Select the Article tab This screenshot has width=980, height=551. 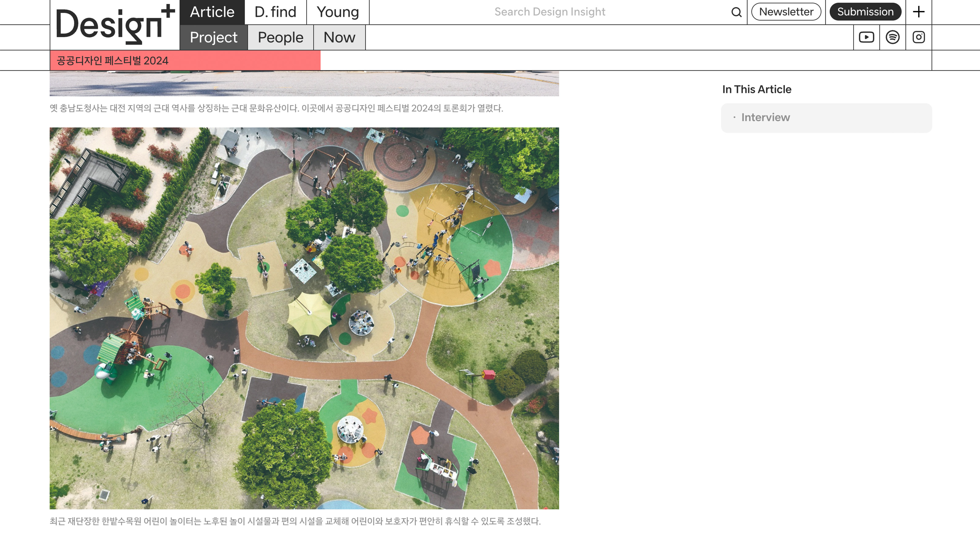[x=212, y=12]
